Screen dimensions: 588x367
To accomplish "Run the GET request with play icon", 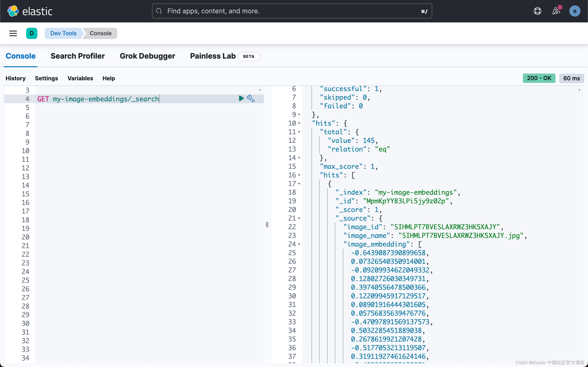I will [241, 98].
